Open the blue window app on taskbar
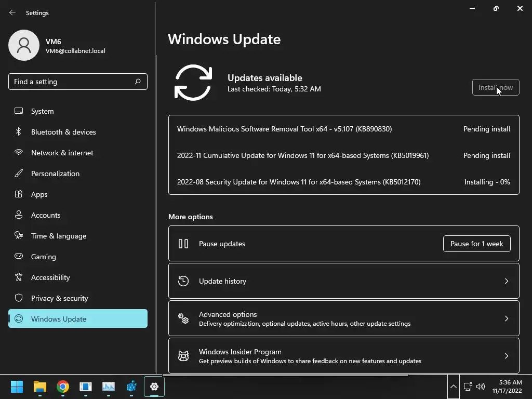532x399 pixels. [86, 387]
